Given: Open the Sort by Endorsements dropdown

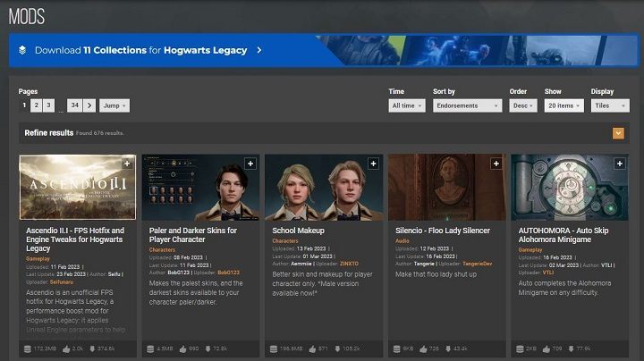Looking at the screenshot, I should coord(467,105).
